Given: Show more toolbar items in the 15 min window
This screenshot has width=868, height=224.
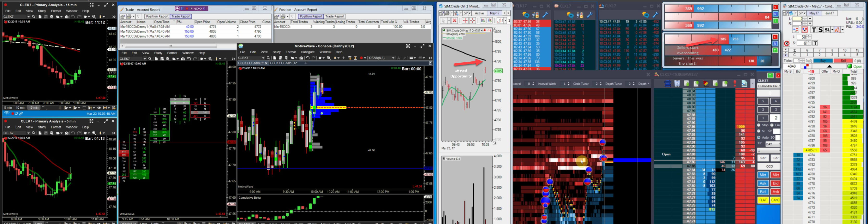Looking at the screenshot, I should [x=114, y=17].
